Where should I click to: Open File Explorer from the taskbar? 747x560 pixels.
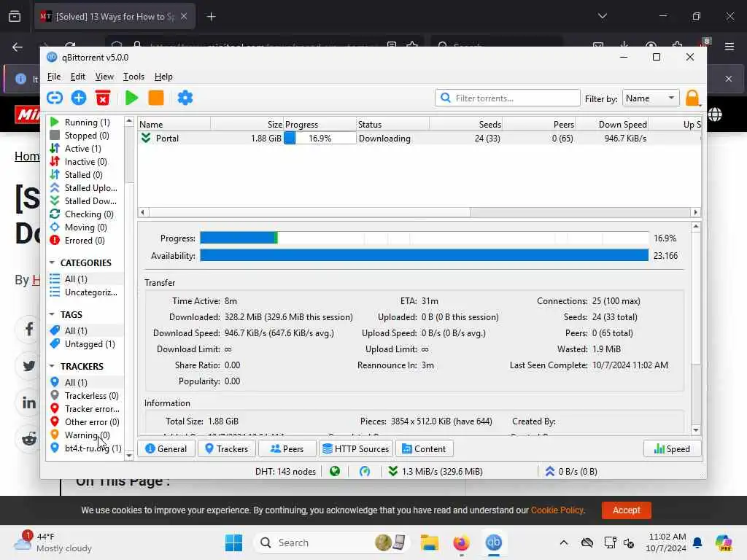pos(429,542)
